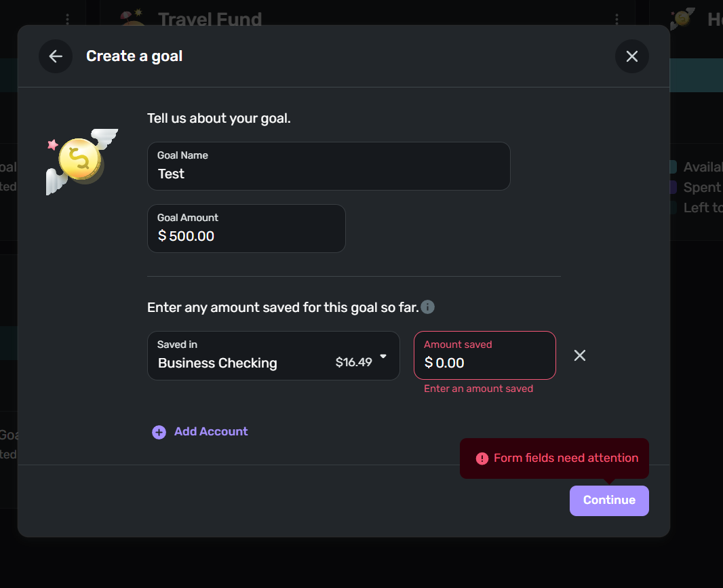Expand dropdown arrow next to $16.49
Screen dimensions: 723x588
[383, 356]
